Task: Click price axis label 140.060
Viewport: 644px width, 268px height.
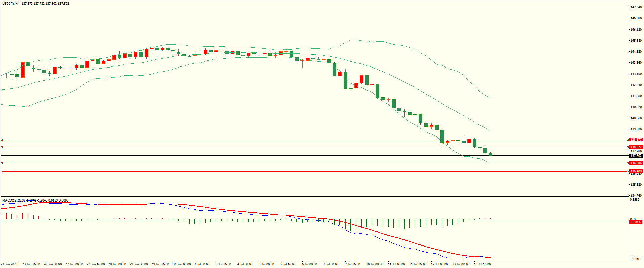Action: [636, 118]
